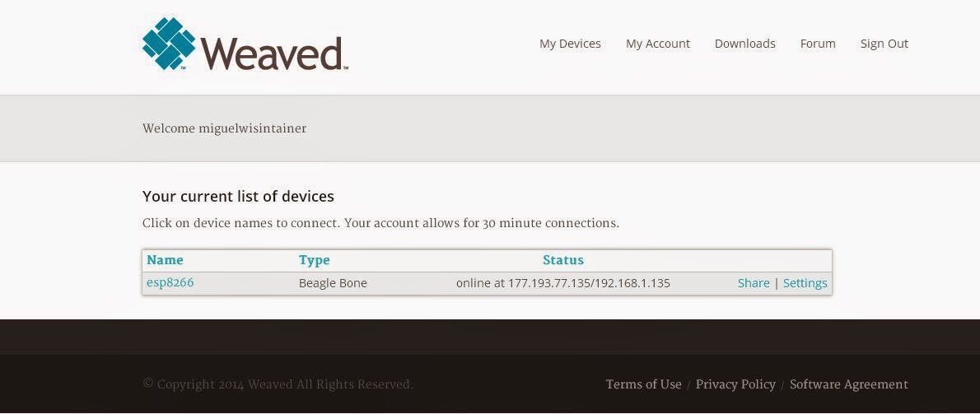
Task: Open Terms of Use footer link
Action: [644, 384]
